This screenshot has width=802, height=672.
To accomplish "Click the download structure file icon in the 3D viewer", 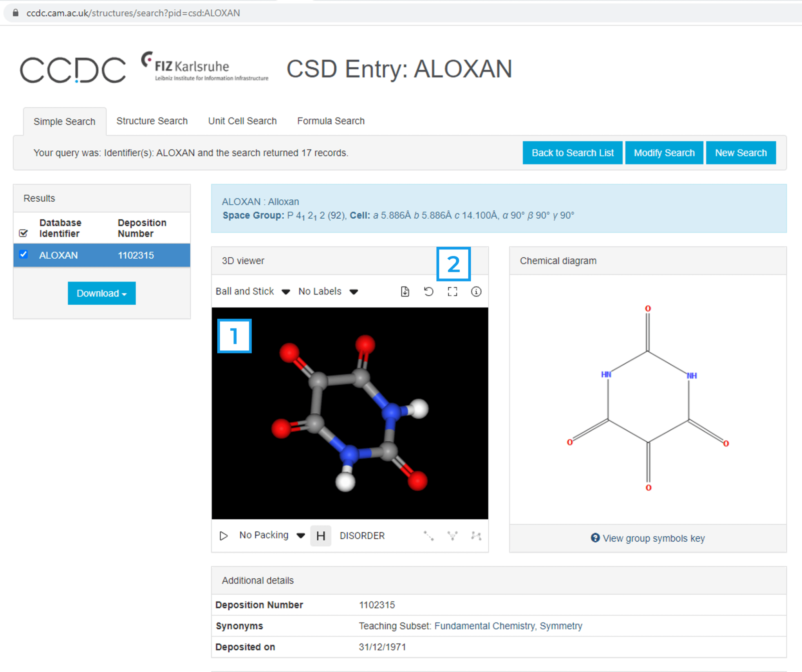I will (405, 291).
